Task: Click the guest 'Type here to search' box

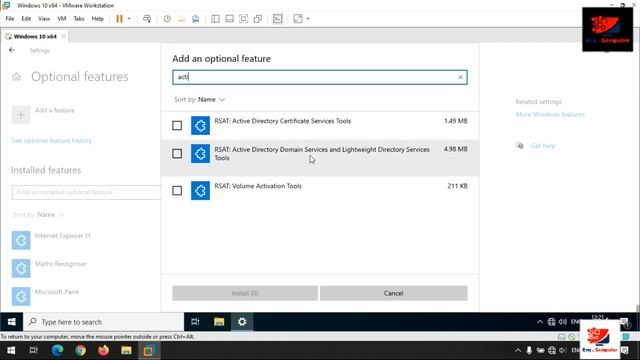Action: pyautogui.click(x=104, y=322)
